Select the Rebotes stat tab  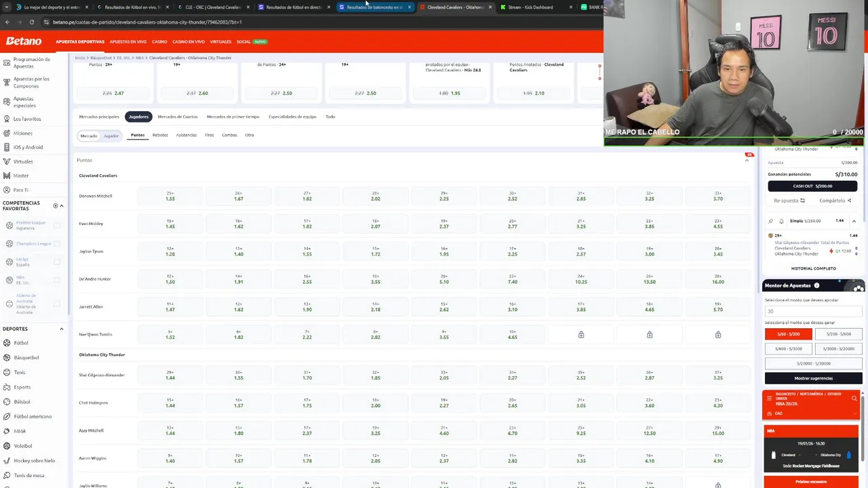tap(160, 135)
